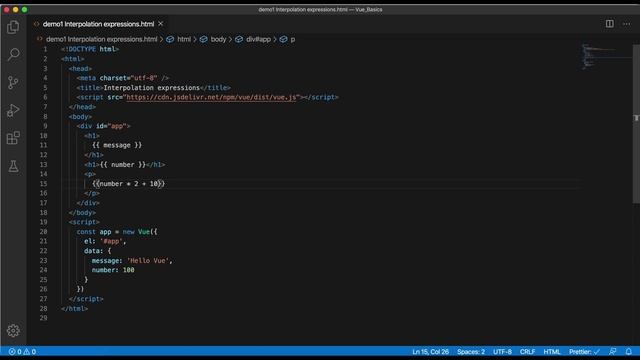Image resolution: width=640 pixels, height=360 pixels.
Task: Click line number 20 in the gutter
Action: click(44, 232)
